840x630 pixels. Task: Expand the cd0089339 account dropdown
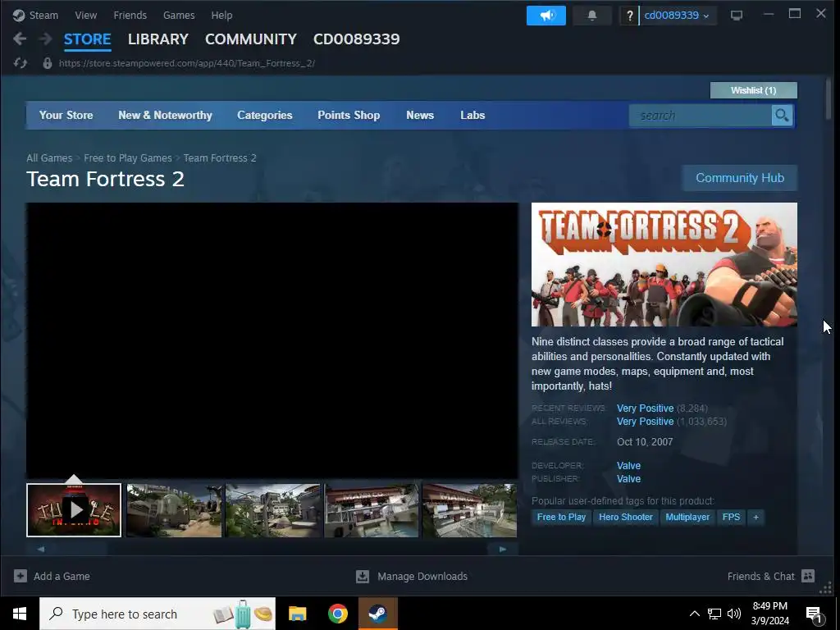[x=677, y=15]
